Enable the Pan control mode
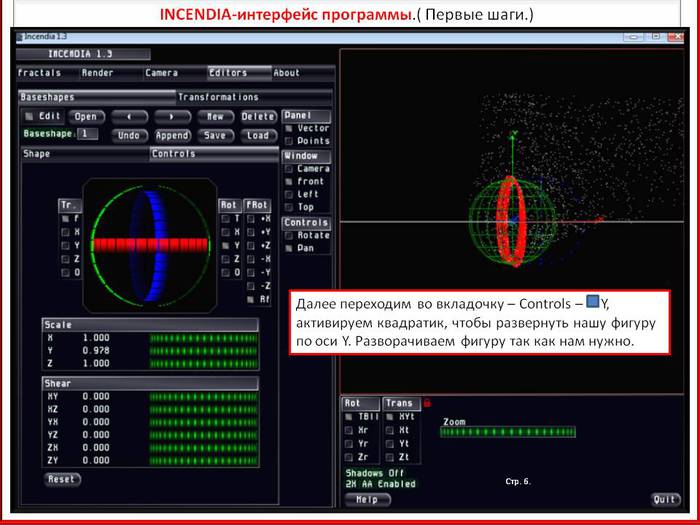Image resolution: width=700 pixels, height=525 pixels. 289,248
